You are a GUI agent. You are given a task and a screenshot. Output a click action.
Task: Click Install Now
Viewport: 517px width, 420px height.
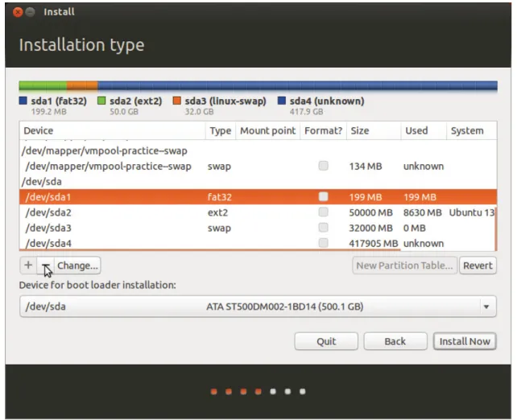coord(465,341)
